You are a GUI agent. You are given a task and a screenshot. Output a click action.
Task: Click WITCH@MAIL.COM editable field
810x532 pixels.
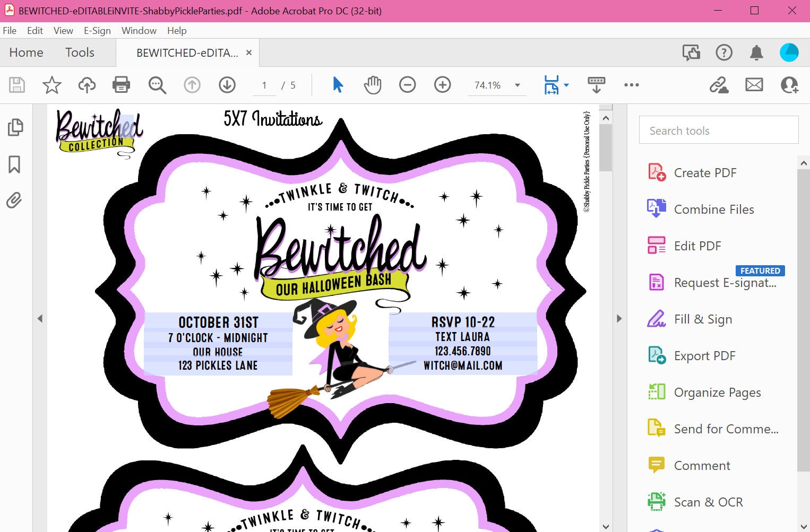click(463, 365)
